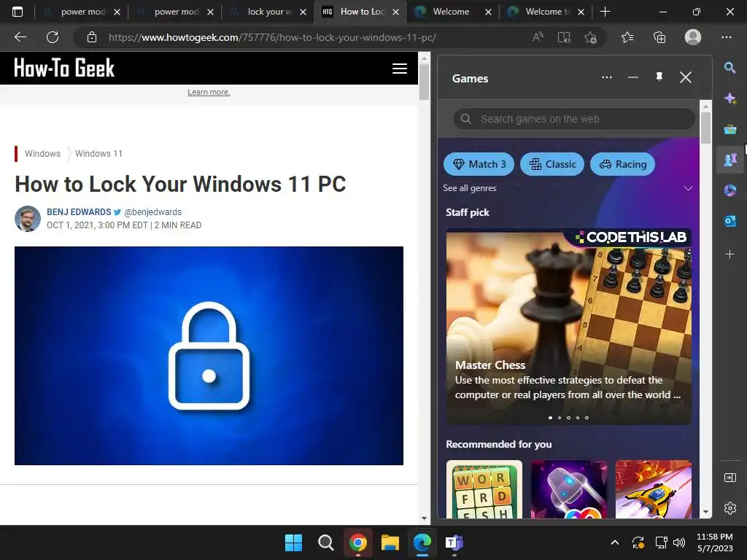
Task: Click the How-To Geek logo
Action: [x=64, y=68]
